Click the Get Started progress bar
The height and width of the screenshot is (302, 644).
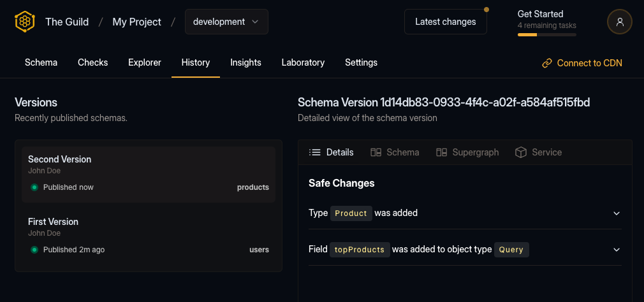(546, 34)
